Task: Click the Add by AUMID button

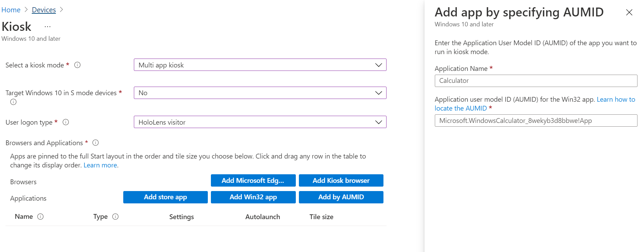Action: [341, 197]
